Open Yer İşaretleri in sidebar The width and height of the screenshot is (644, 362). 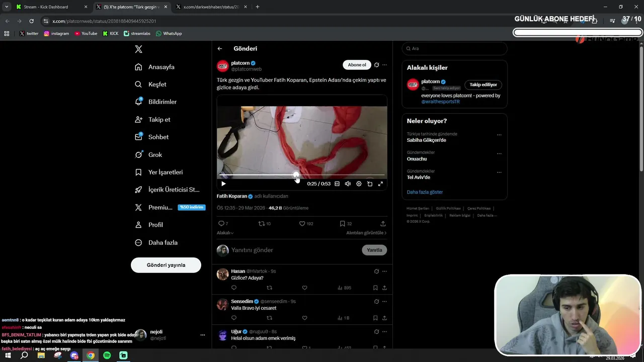coord(159,172)
